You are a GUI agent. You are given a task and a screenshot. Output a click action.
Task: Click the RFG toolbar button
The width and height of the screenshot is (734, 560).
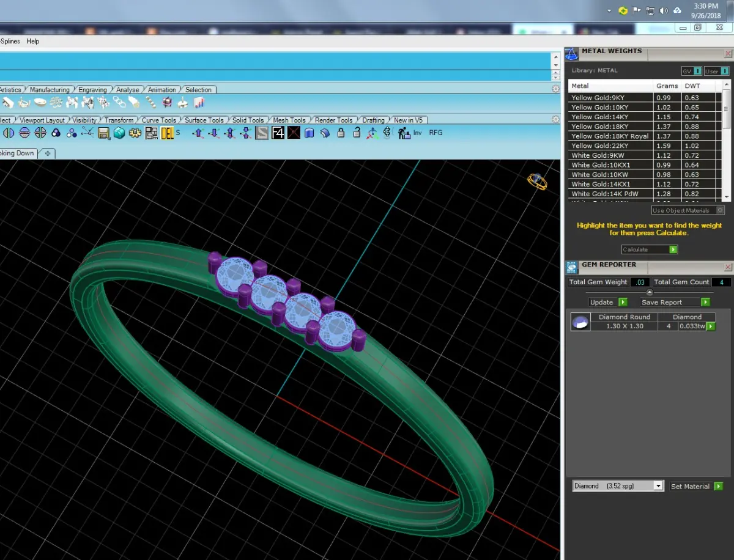click(x=436, y=133)
